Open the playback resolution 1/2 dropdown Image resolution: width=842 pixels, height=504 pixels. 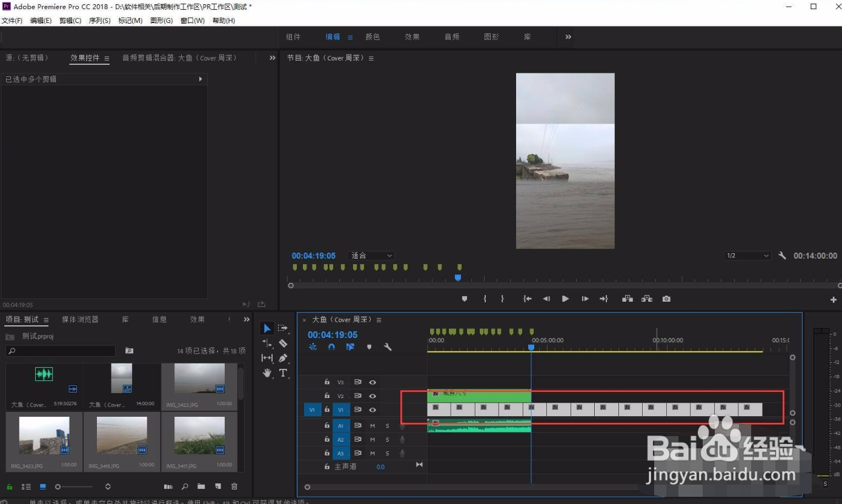pos(748,256)
